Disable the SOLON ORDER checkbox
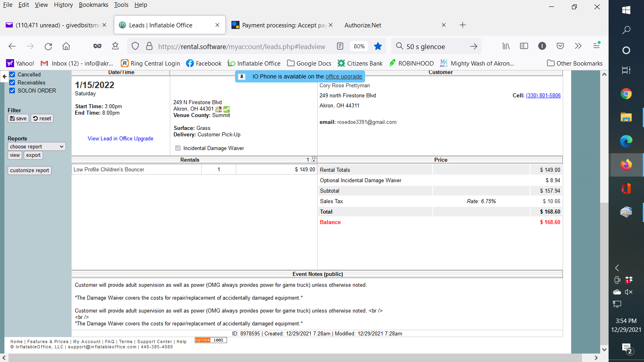 tap(12, 90)
